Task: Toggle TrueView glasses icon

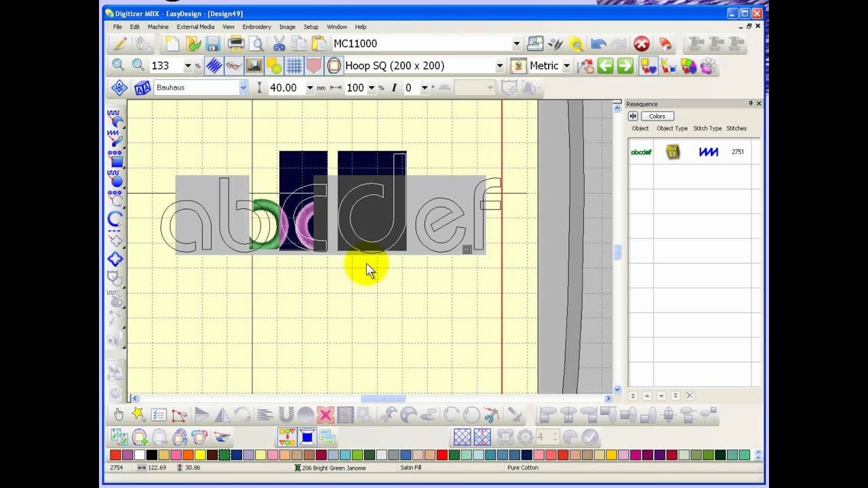Action: coord(233,66)
